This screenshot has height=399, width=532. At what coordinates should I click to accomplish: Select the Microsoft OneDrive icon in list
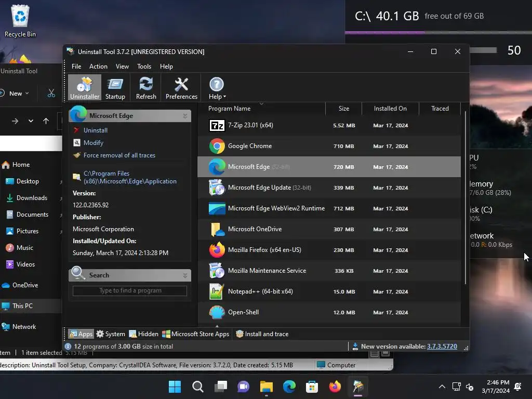[217, 229]
